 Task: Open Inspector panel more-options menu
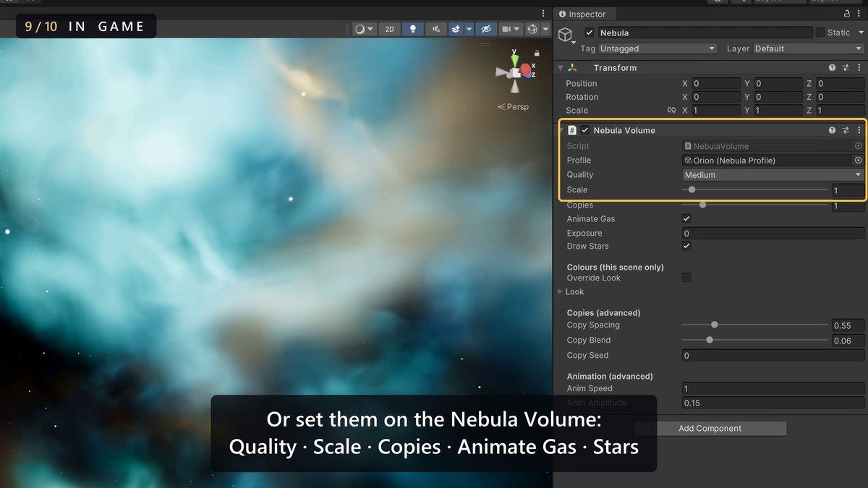point(859,14)
